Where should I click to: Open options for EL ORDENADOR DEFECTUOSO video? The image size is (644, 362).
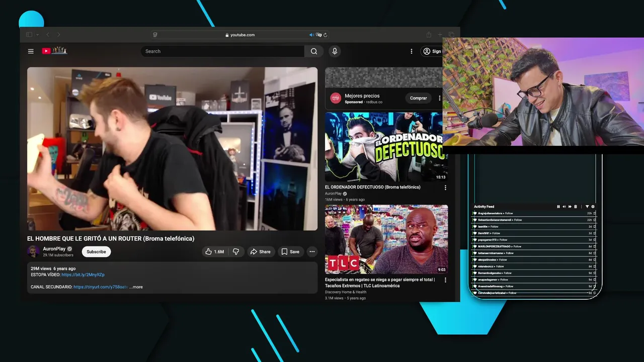(445, 188)
